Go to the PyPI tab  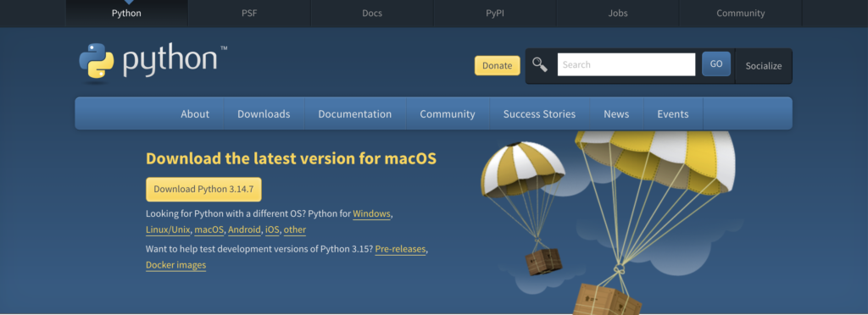pyautogui.click(x=495, y=14)
